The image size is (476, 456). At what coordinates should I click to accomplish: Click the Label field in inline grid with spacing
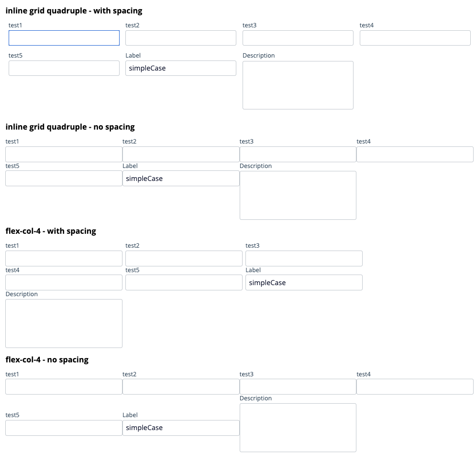coord(181,68)
